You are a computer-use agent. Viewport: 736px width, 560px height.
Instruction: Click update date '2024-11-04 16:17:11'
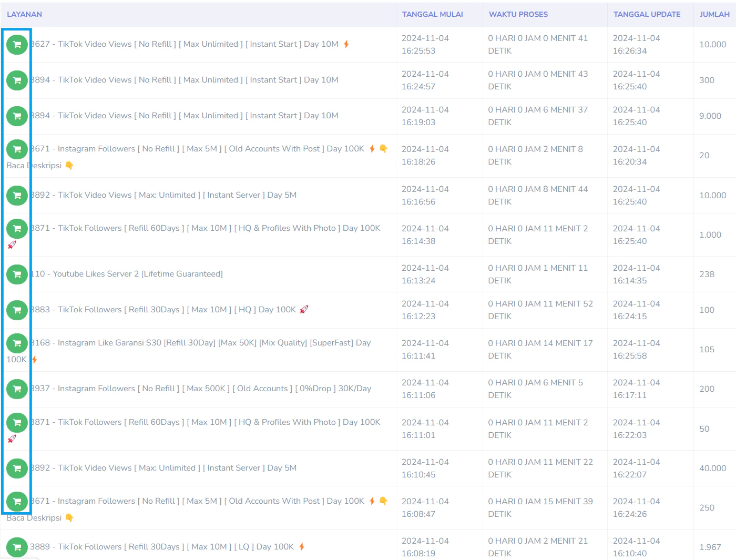(x=636, y=389)
